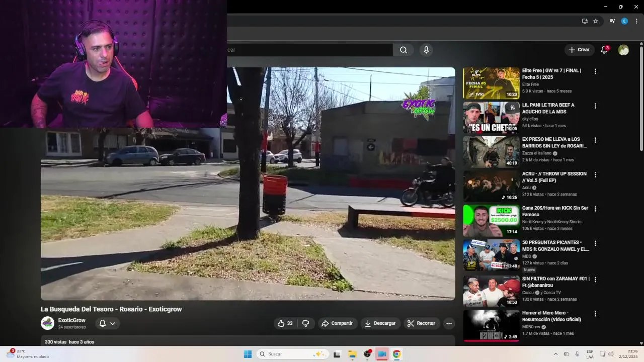Open YouTube notifications bell
This screenshot has width=644, height=362.
pyautogui.click(x=604, y=50)
